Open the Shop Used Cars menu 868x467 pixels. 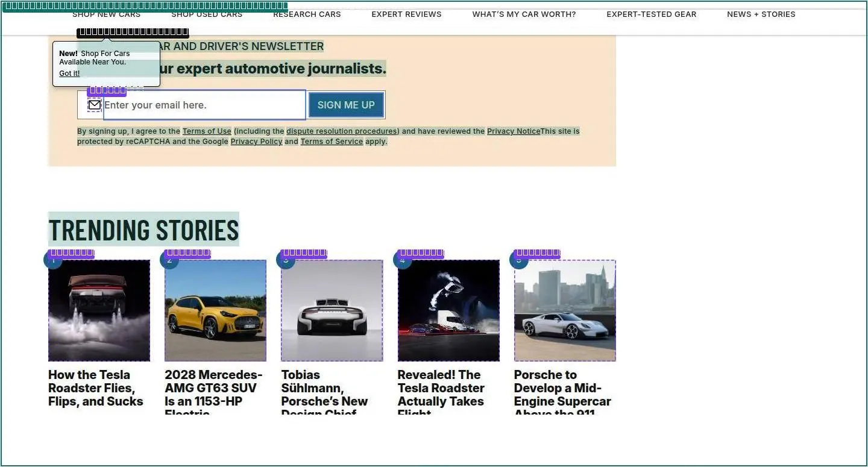[207, 14]
